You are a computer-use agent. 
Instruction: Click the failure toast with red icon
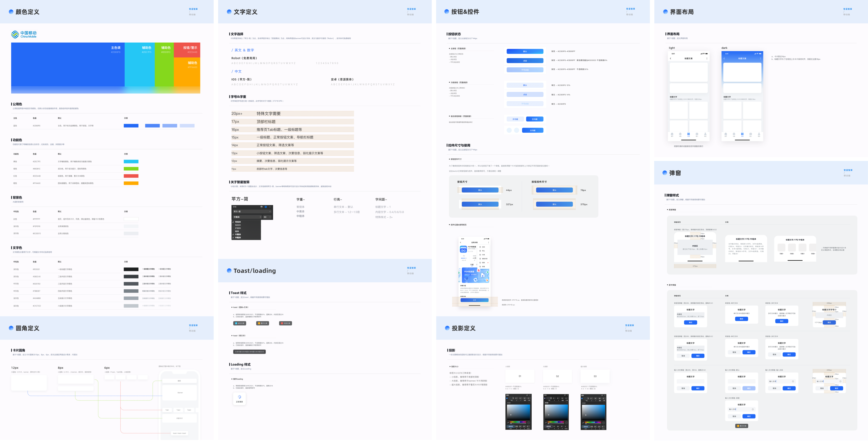(x=286, y=323)
